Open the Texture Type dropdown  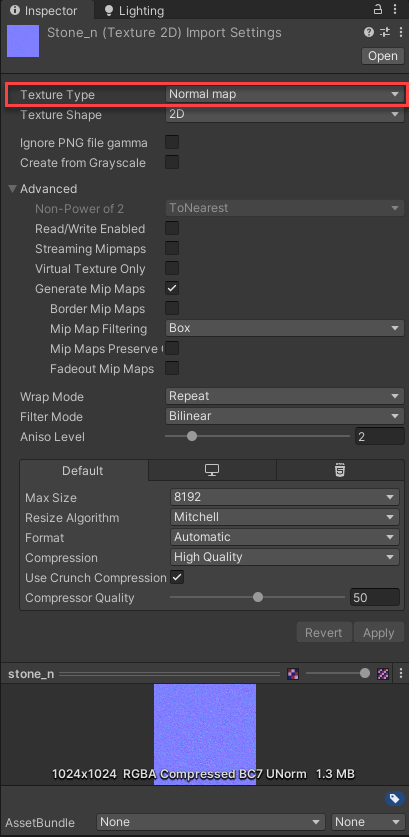[x=285, y=94]
